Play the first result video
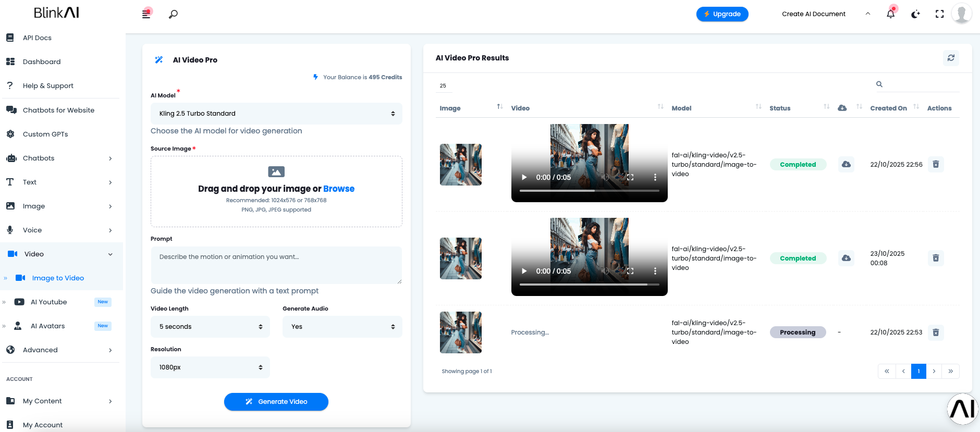Screen dimensions: 980x432 coord(524,177)
